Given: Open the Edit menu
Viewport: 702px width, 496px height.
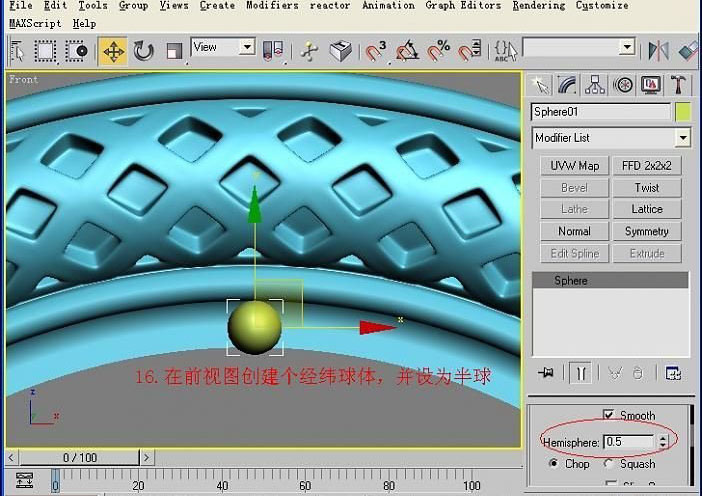Looking at the screenshot, I should pyautogui.click(x=56, y=6).
